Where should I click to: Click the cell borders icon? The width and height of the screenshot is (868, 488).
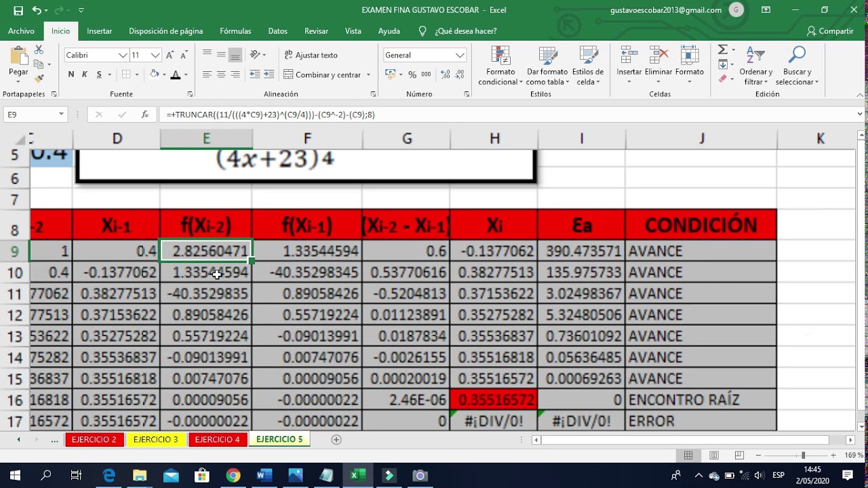pos(125,75)
